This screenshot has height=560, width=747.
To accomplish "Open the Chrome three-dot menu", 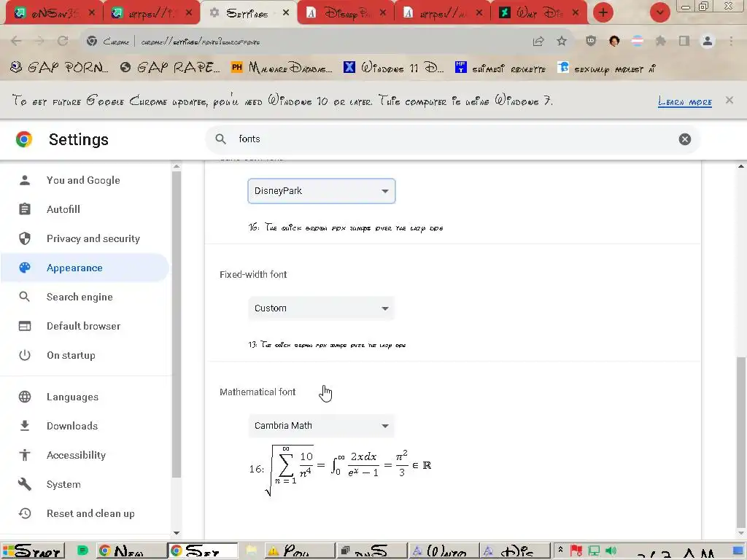I will click(731, 41).
